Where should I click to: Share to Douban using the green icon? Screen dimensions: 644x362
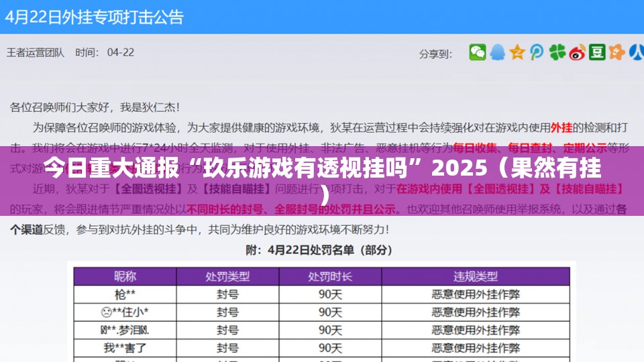tap(598, 52)
